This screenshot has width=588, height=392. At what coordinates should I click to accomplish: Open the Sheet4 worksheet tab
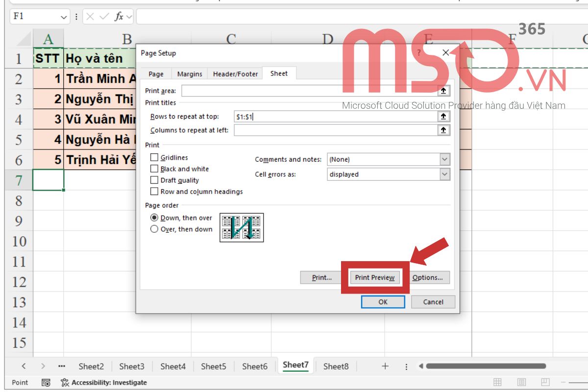(x=173, y=366)
